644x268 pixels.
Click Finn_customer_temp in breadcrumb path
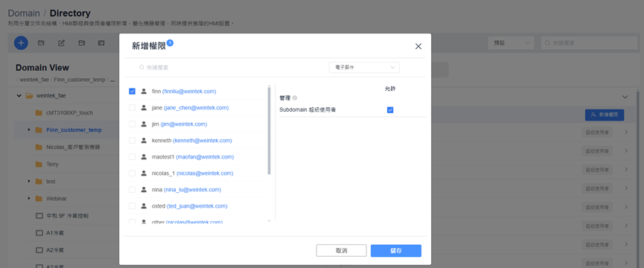coord(79,80)
